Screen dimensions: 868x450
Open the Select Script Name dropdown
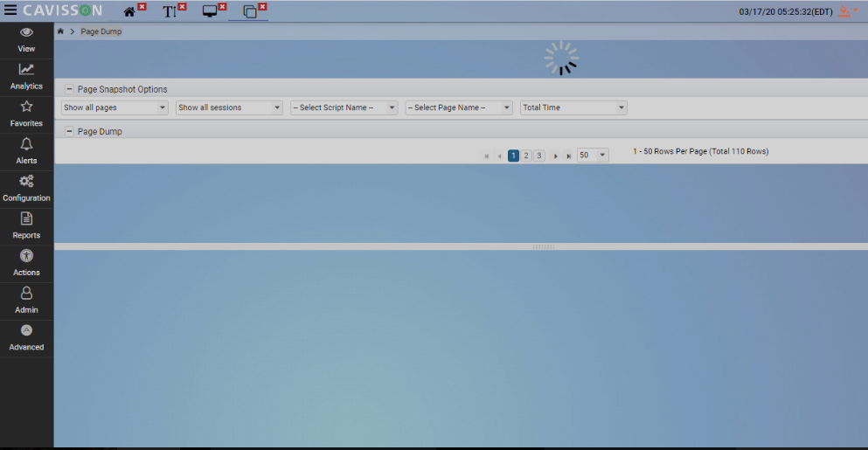(344, 107)
